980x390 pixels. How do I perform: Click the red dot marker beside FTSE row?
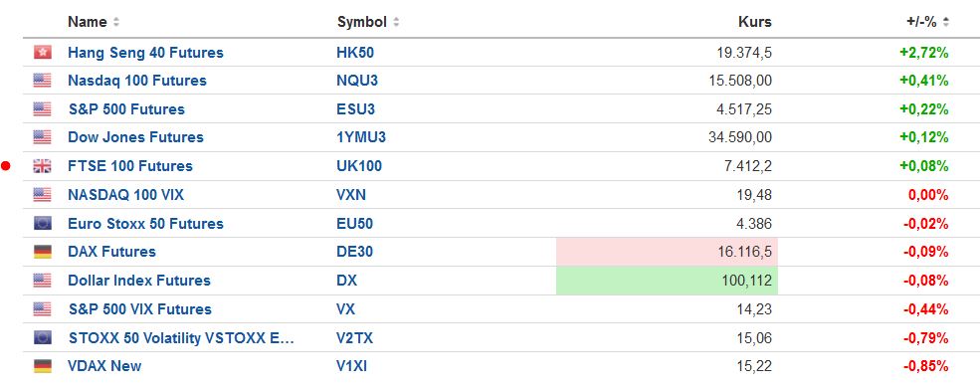pyautogui.click(x=6, y=166)
